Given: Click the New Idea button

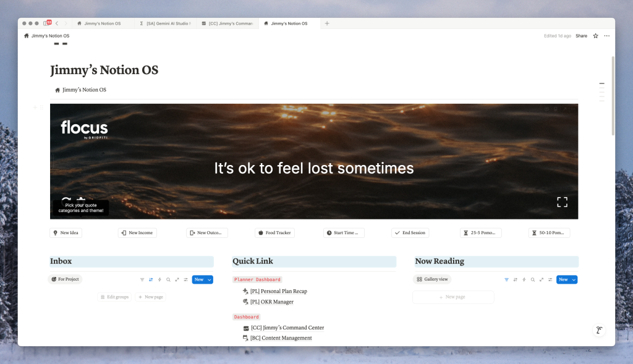Looking at the screenshot, I should tap(66, 233).
